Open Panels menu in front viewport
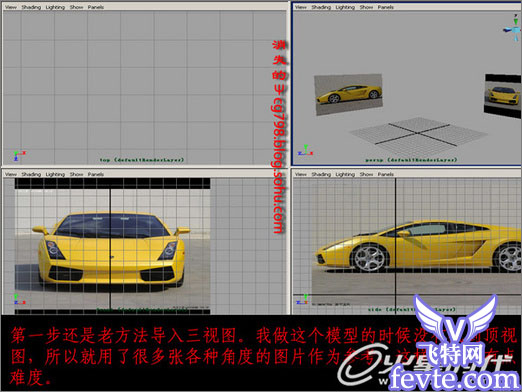 (96, 174)
